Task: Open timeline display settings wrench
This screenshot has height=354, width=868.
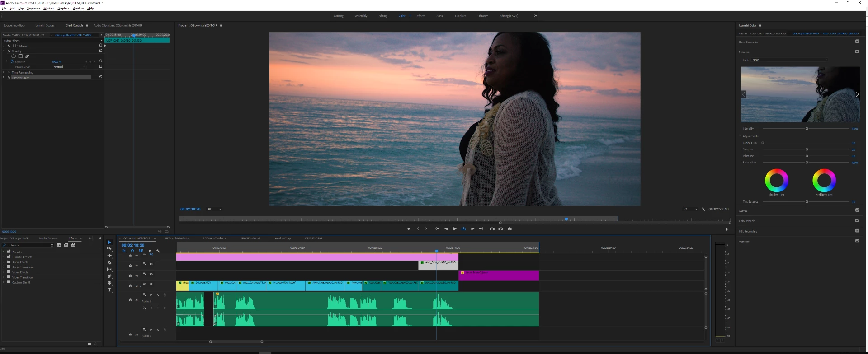Action: pos(158,251)
